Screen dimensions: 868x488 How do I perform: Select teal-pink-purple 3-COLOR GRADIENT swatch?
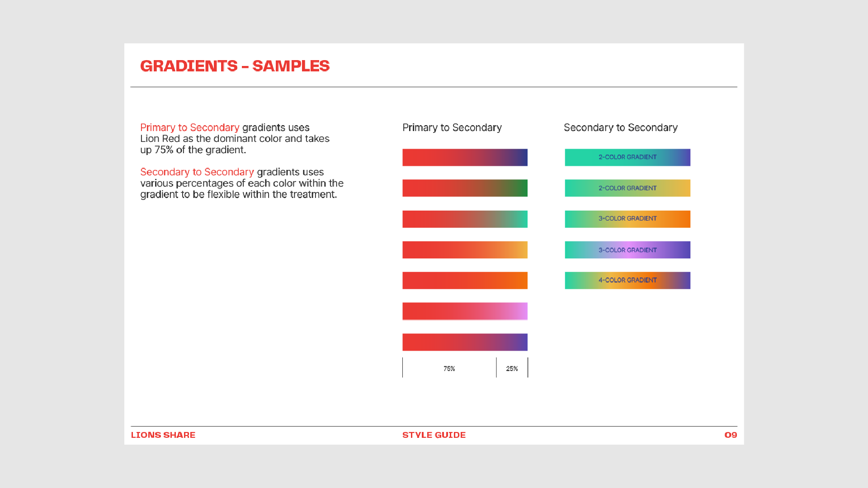click(x=627, y=250)
